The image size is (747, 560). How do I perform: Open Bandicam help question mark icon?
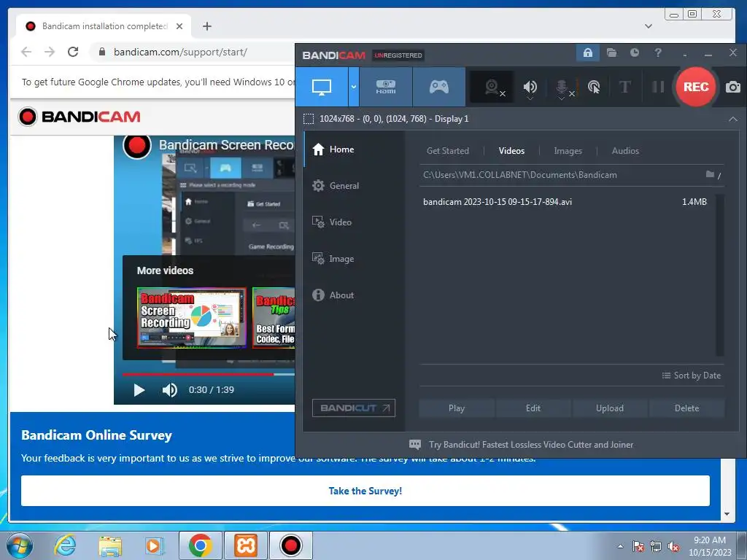pos(658,52)
